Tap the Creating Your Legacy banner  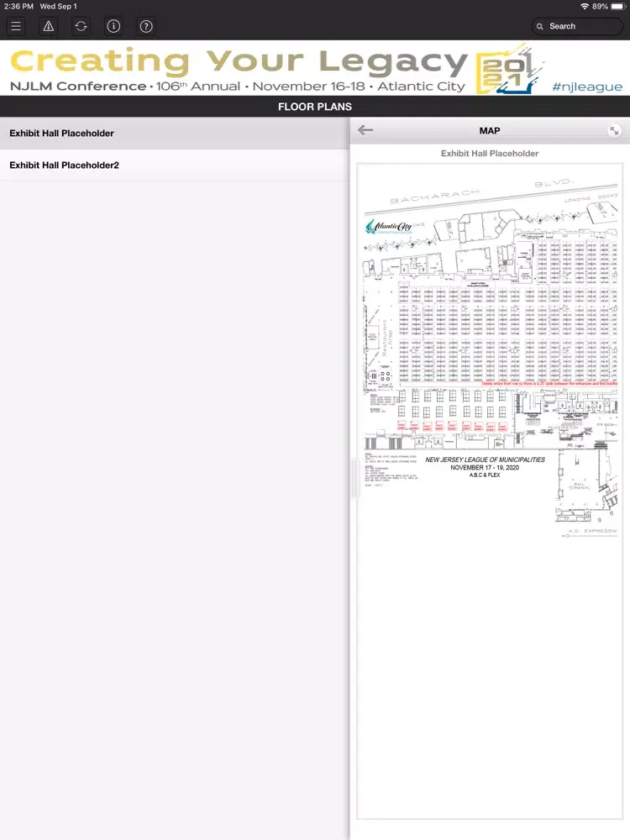coord(315,68)
